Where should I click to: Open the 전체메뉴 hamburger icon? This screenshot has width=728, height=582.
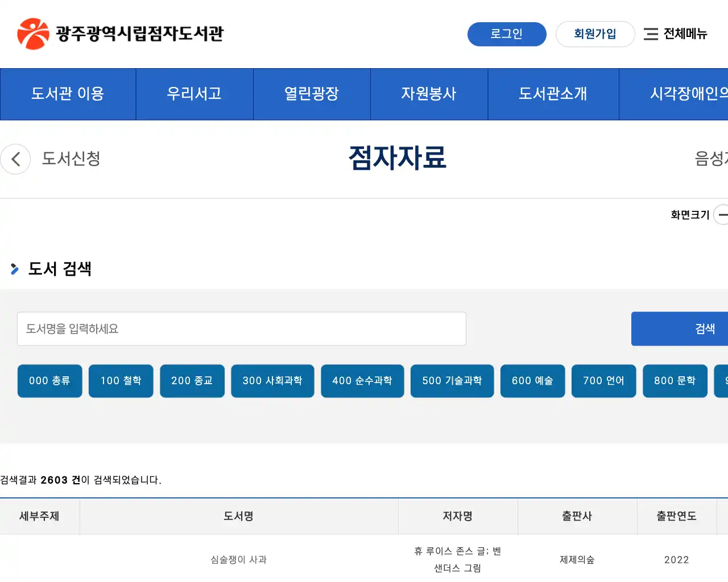point(651,34)
